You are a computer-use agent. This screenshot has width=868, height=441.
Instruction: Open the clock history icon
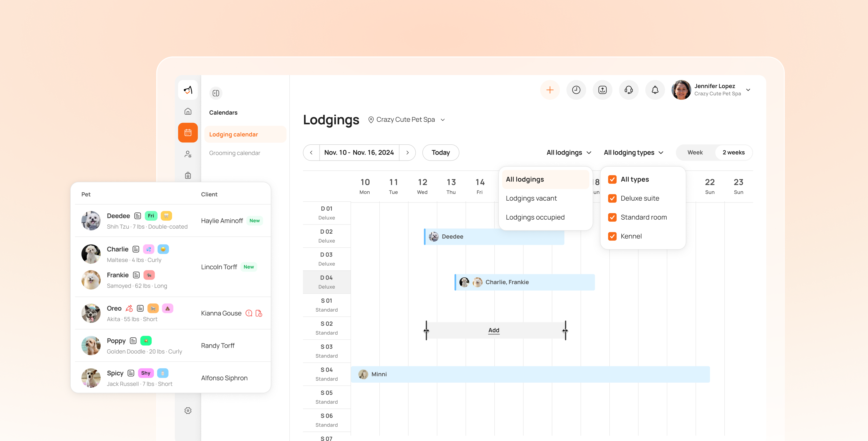(576, 90)
